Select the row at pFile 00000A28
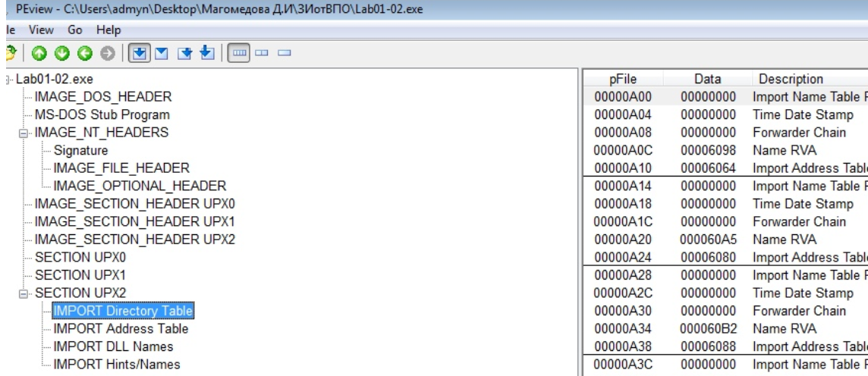This screenshot has width=868, height=376. [x=725, y=275]
